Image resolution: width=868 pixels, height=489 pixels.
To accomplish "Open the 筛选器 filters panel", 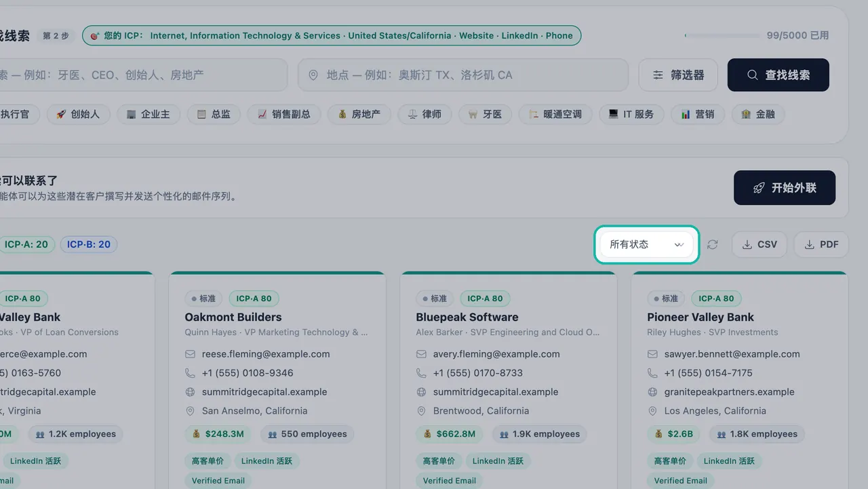I will (678, 75).
